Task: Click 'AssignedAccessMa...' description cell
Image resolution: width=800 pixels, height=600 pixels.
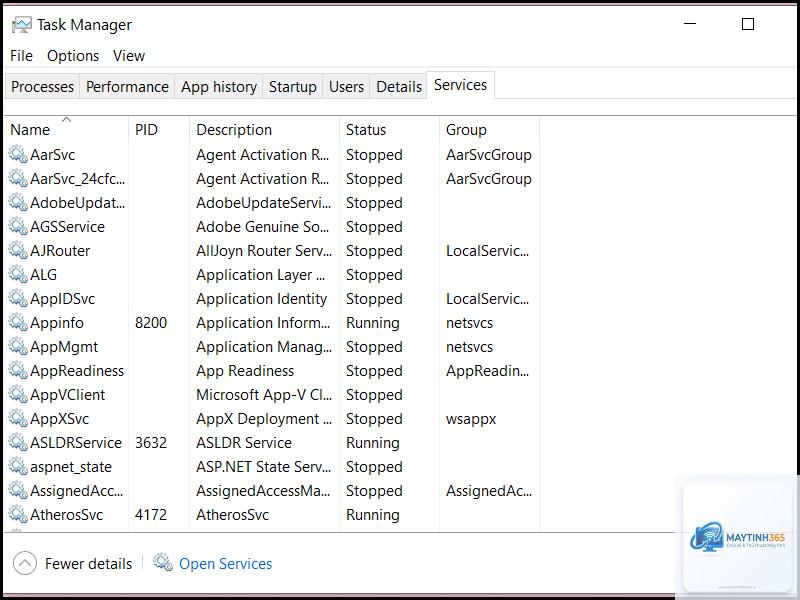Action: (263, 490)
